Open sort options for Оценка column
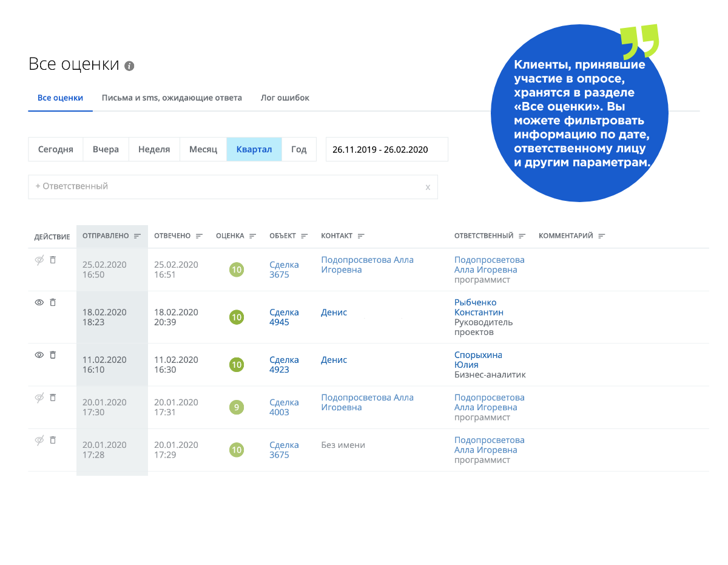 [x=253, y=236]
